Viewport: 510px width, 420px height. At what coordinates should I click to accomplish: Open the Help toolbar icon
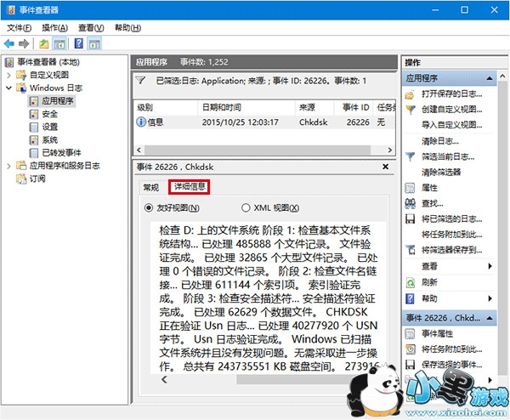pyautogui.click(x=79, y=43)
